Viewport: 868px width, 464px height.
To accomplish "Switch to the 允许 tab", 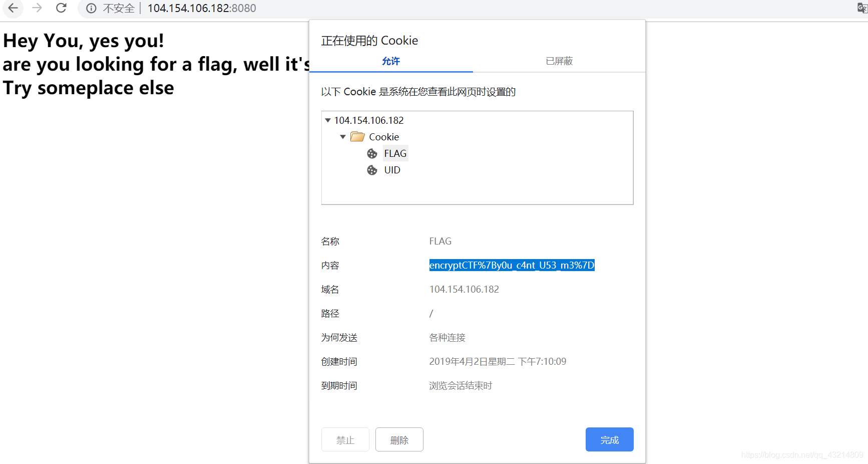I will 391,61.
